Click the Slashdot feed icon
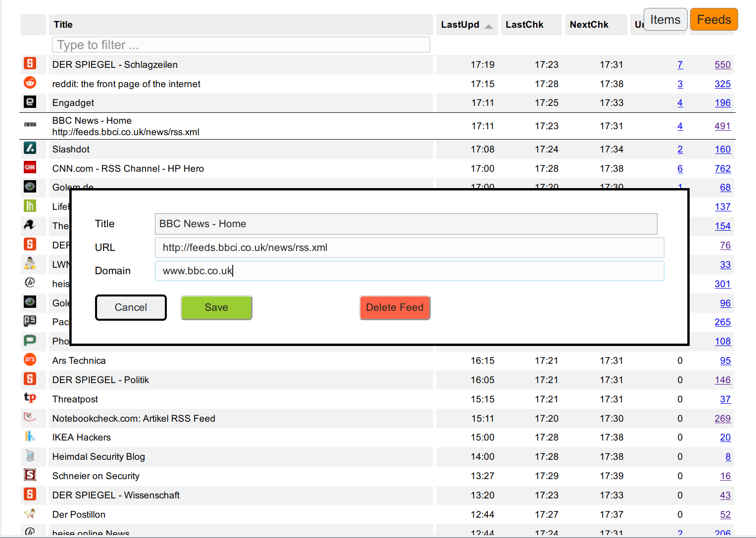This screenshot has height=538, width=756. pyautogui.click(x=30, y=147)
